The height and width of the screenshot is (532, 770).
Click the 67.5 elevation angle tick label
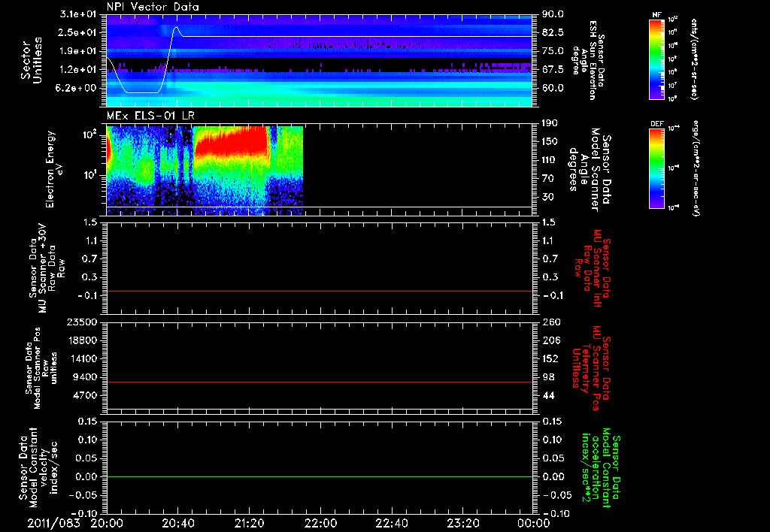[553, 70]
